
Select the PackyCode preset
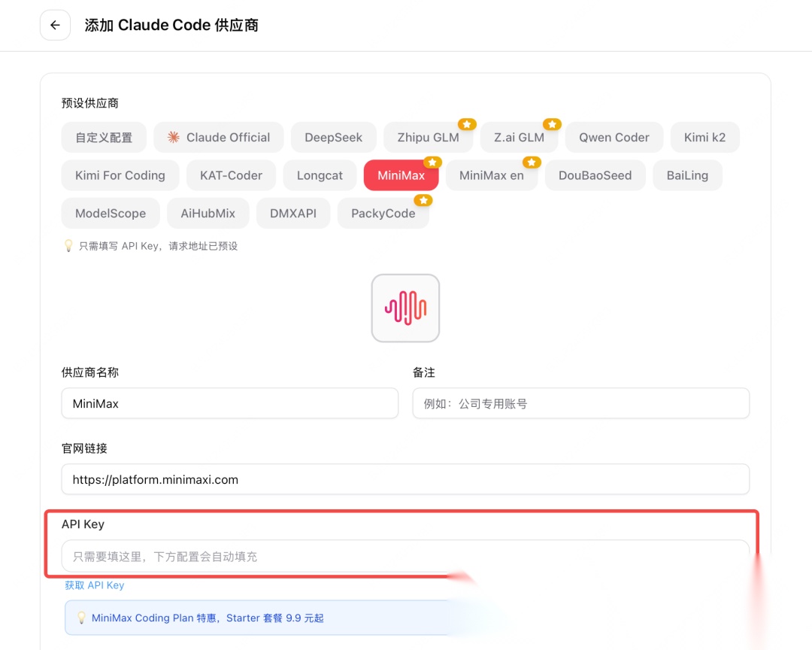pos(383,213)
